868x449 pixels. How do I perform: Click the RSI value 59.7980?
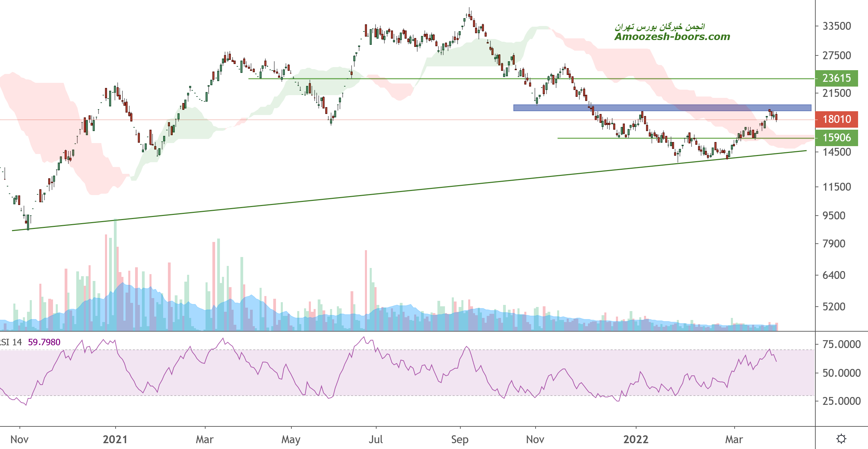click(44, 342)
